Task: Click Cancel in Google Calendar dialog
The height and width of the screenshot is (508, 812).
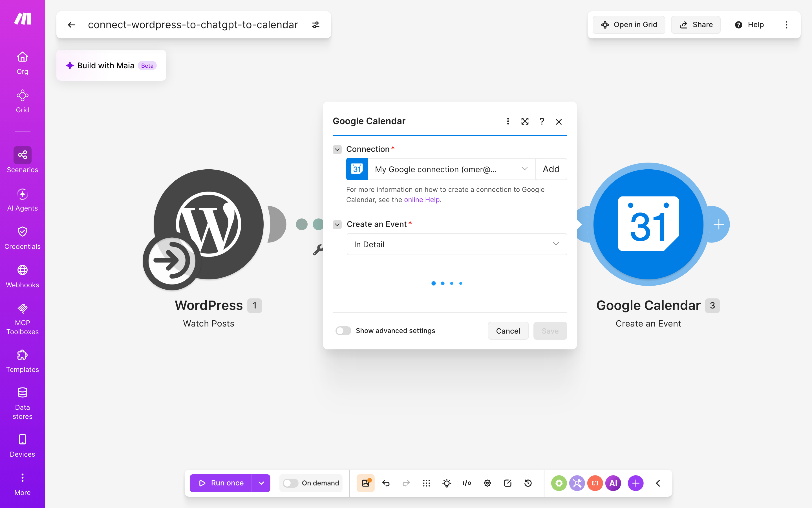Action: pyautogui.click(x=508, y=330)
